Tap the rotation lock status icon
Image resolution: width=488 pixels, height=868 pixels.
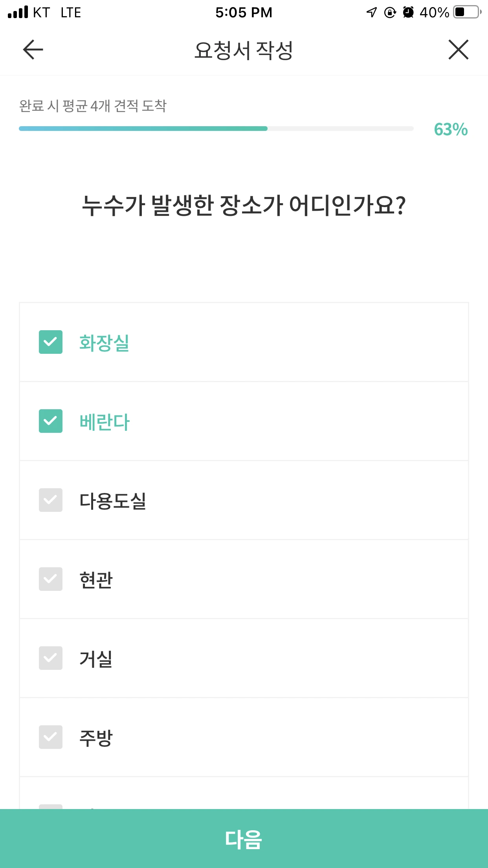click(390, 13)
